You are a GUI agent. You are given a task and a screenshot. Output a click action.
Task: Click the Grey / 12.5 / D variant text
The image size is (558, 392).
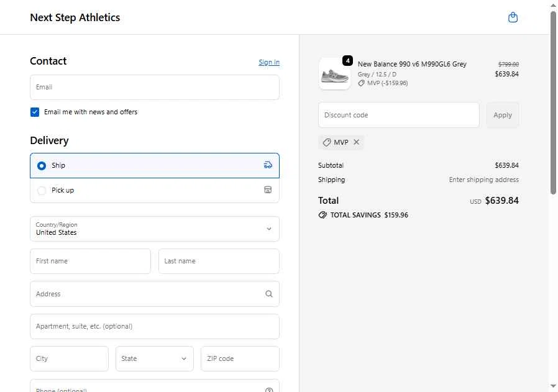coord(377,75)
